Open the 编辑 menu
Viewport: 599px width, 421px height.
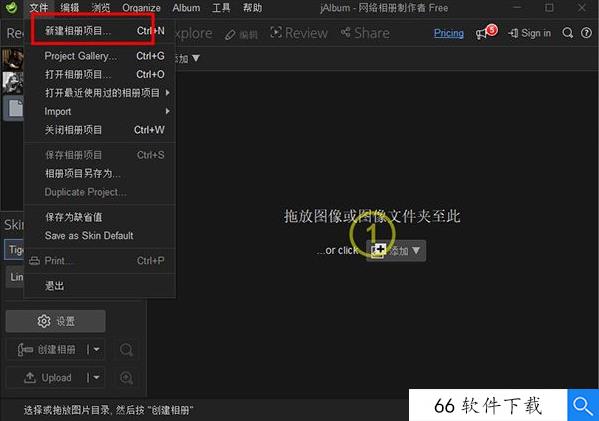(x=70, y=8)
